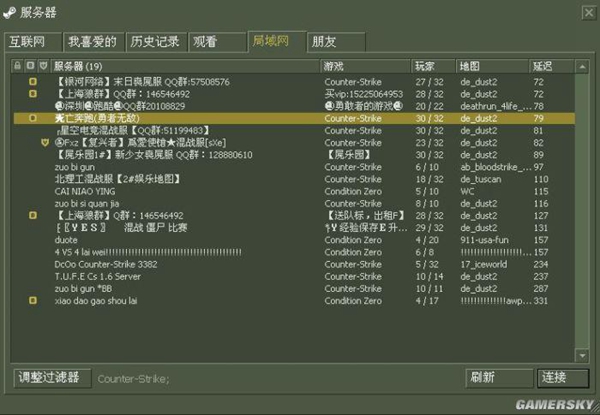Click the '911-usa-fun' map cell

(x=484, y=240)
